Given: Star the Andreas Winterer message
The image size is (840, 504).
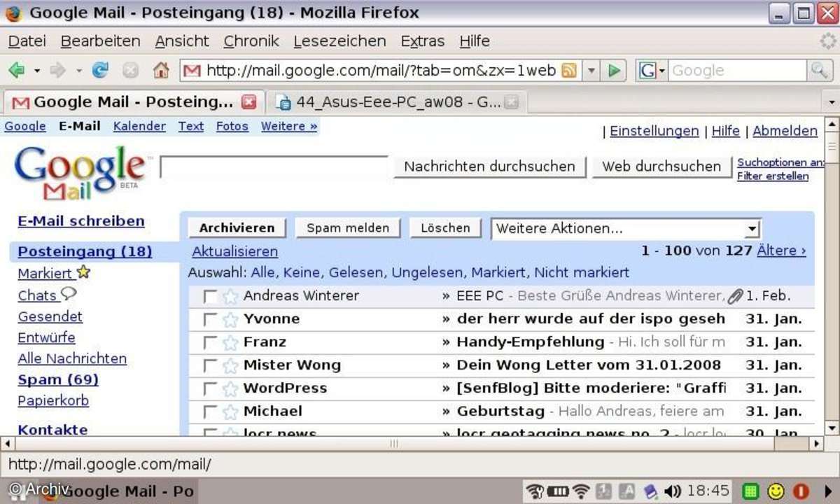Looking at the screenshot, I should click(230, 296).
